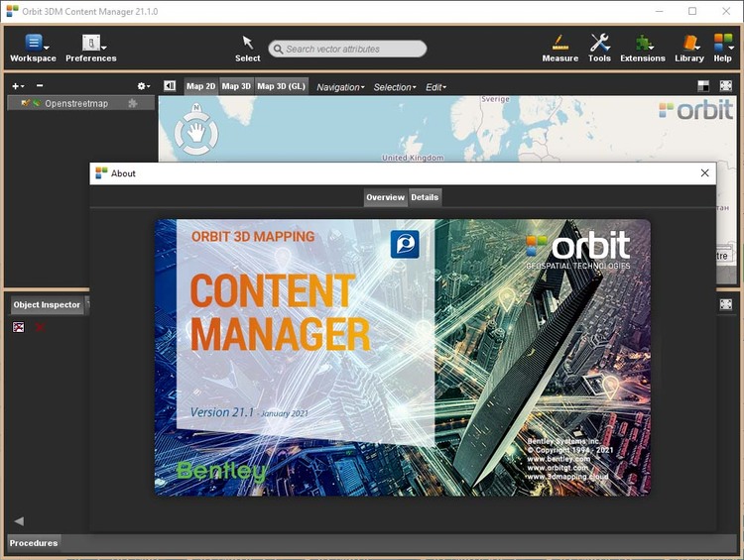Click the fullscreen map view icon

(x=726, y=86)
